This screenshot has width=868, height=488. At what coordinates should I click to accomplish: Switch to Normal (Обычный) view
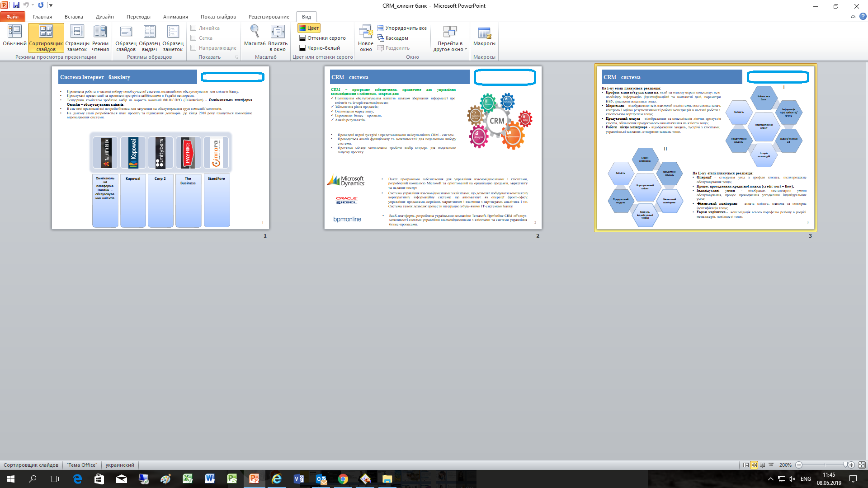pyautogui.click(x=14, y=38)
